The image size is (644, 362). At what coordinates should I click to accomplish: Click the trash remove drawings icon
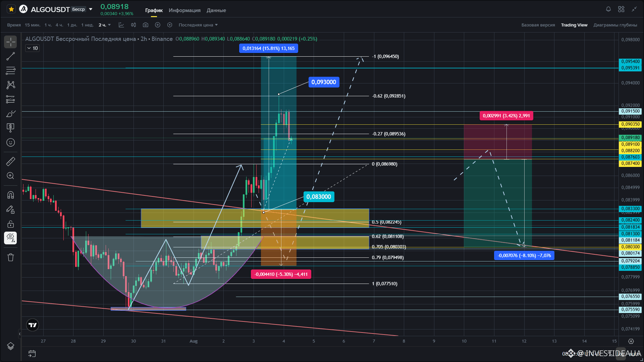[11, 257]
